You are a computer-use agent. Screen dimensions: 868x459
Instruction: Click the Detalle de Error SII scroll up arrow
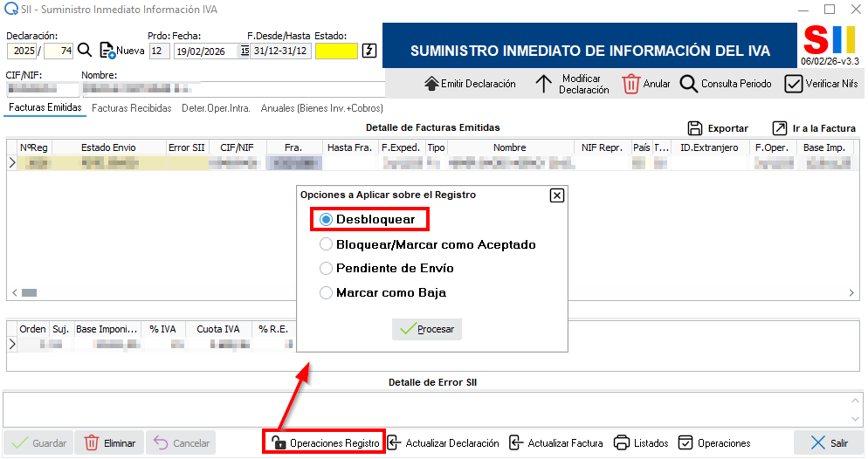855,401
